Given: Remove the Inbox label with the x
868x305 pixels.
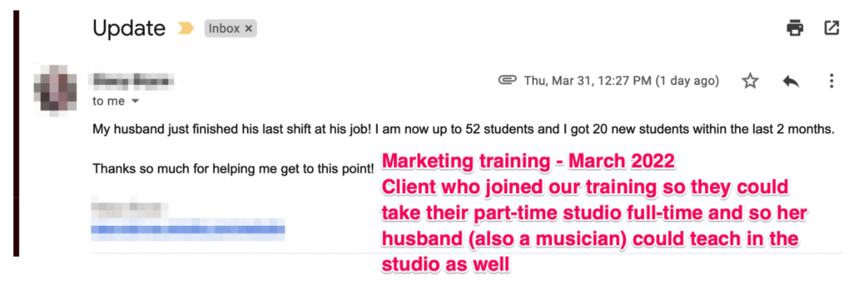Looking at the screenshot, I should [x=248, y=29].
